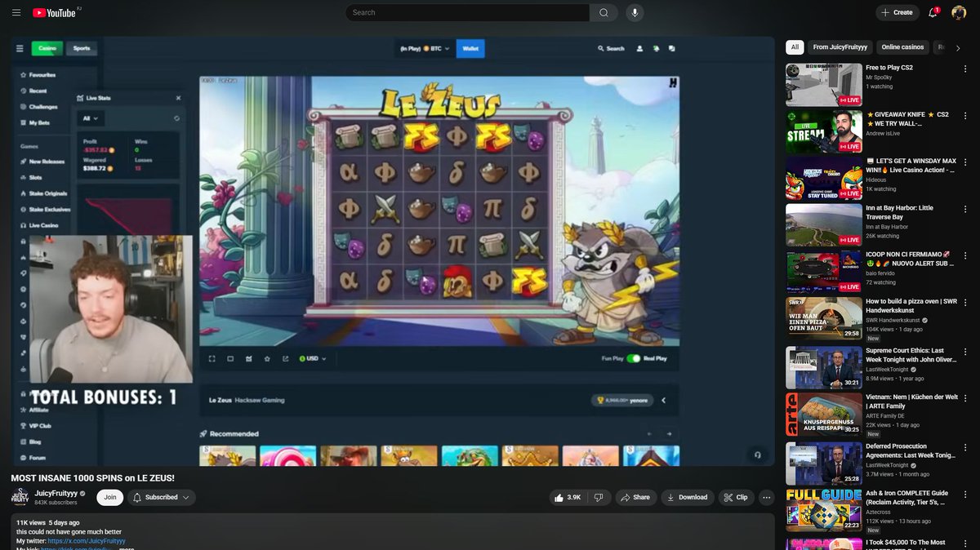
Task: Open the All dropdown in Live Stats
Action: (90, 119)
